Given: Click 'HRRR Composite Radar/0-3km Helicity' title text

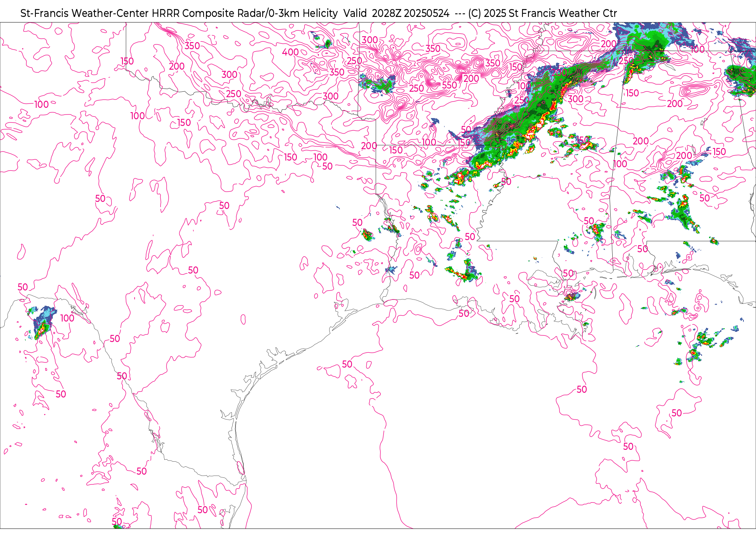Looking at the screenshot, I should (245, 13).
